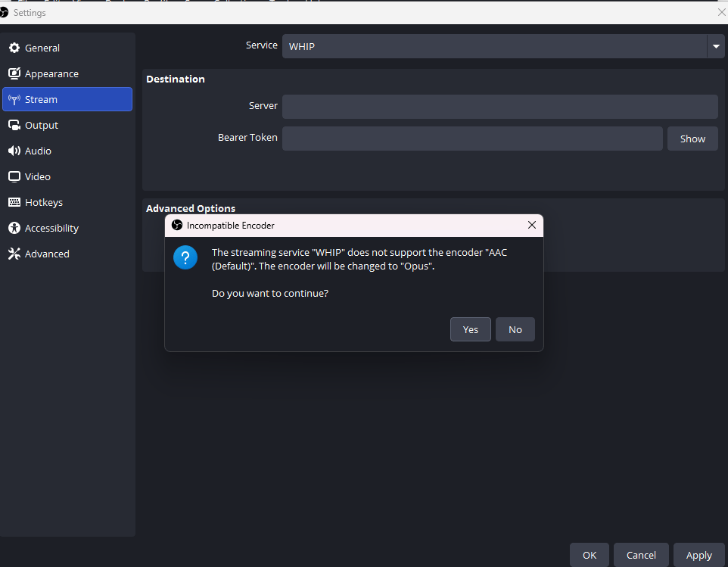Switch to Advanced settings tab

point(47,254)
